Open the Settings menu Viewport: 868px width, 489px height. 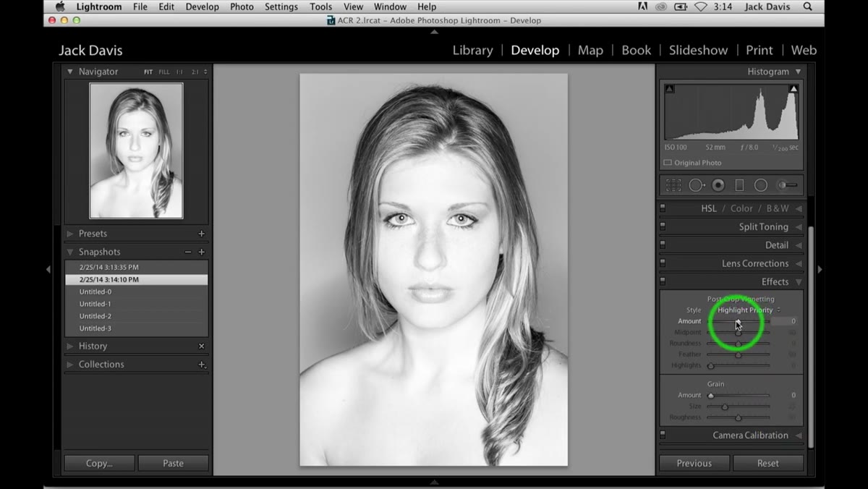tap(281, 7)
